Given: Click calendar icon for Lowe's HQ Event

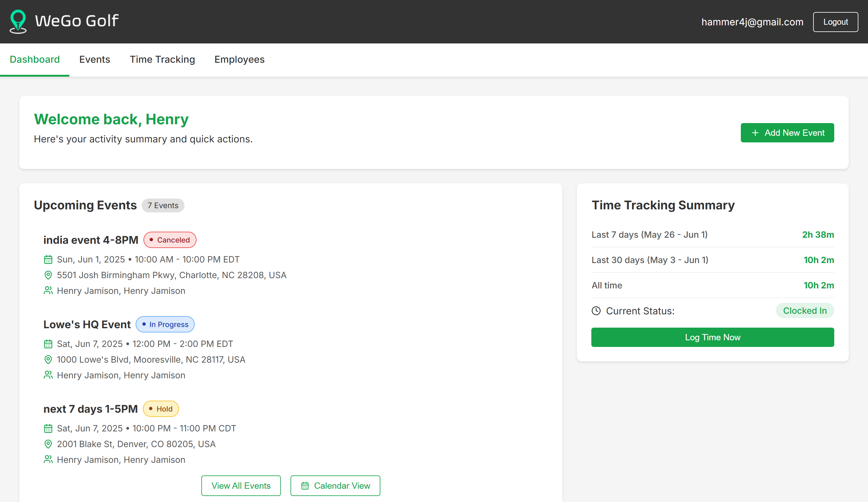Looking at the screenshot, I should tap(48, 344).
